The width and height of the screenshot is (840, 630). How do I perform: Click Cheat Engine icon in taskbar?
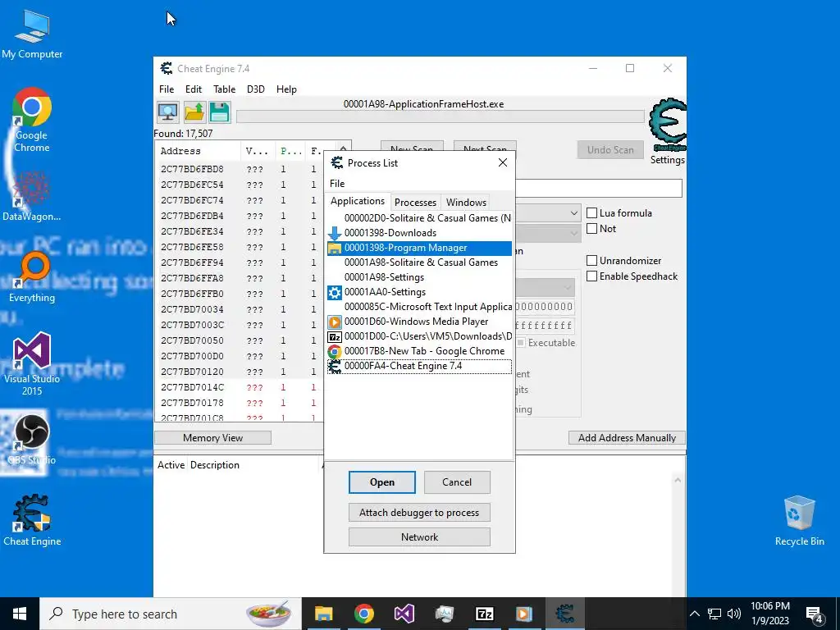coord(564,614)
